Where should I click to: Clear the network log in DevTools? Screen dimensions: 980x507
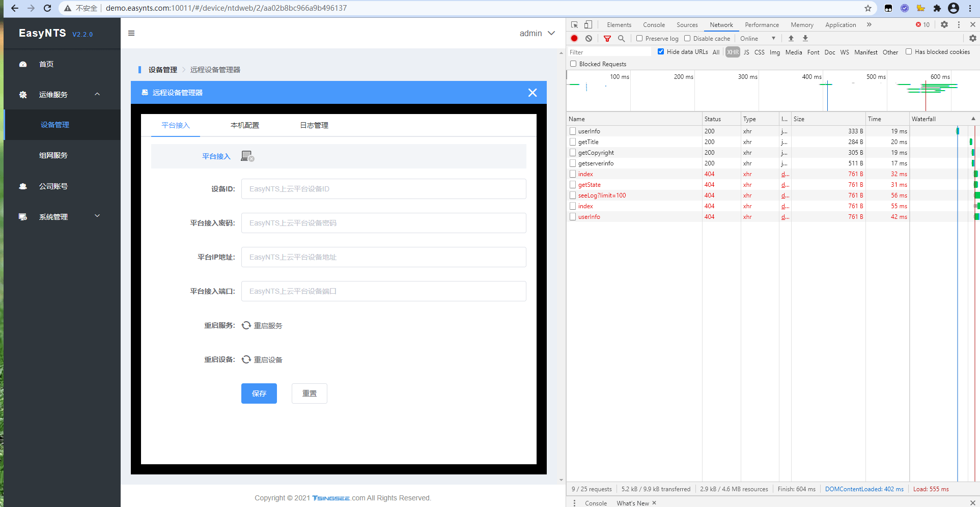click(589, 38)
